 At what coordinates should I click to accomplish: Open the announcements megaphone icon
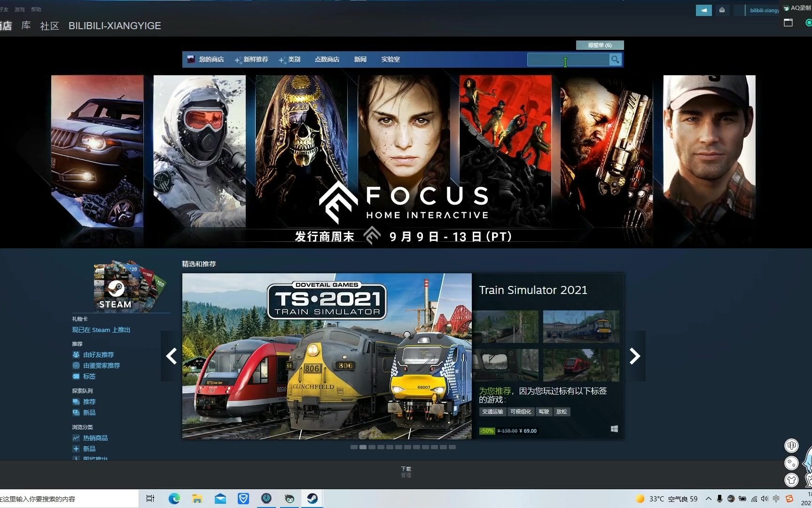tap(703, 10)
